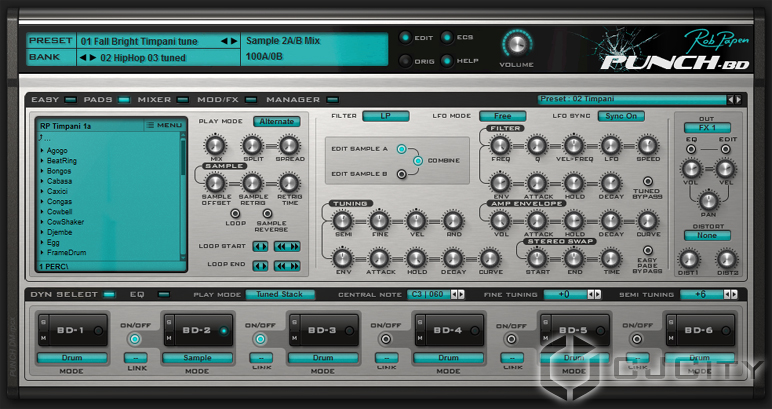This screenshot has width=772, height=409.
Task: Open the sample play mode Alternate dropdown
Action: pyautogui.click(x=277, y=122)
